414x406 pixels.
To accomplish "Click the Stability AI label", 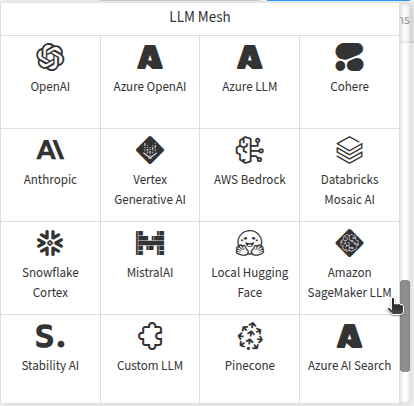I will point(50,366).
